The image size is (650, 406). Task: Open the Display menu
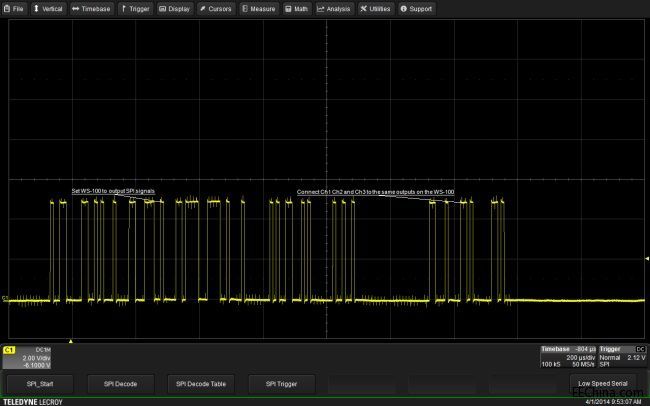(175, 9)
